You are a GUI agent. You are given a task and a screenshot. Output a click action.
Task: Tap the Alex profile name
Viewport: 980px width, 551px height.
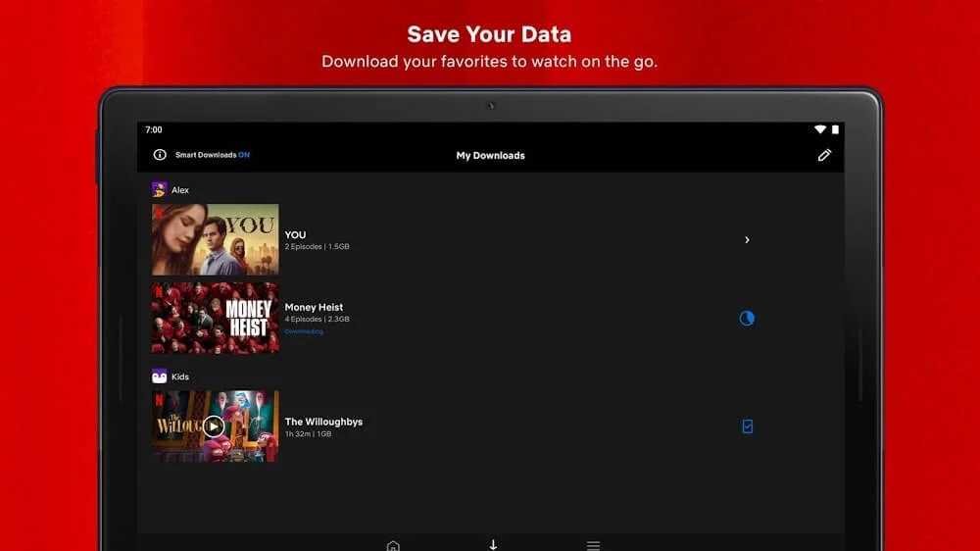tap(180, 190)
